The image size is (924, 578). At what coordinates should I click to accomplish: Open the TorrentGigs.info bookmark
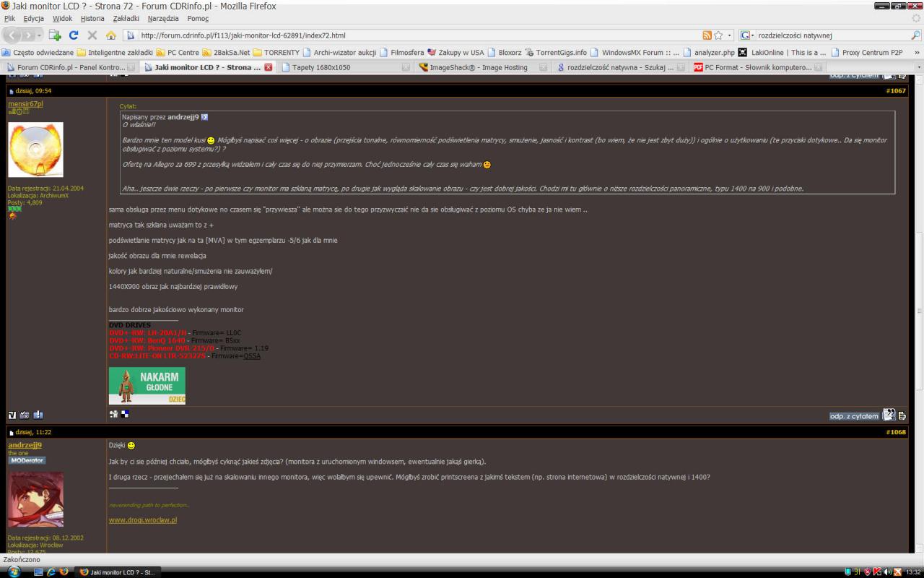point(556,53)
